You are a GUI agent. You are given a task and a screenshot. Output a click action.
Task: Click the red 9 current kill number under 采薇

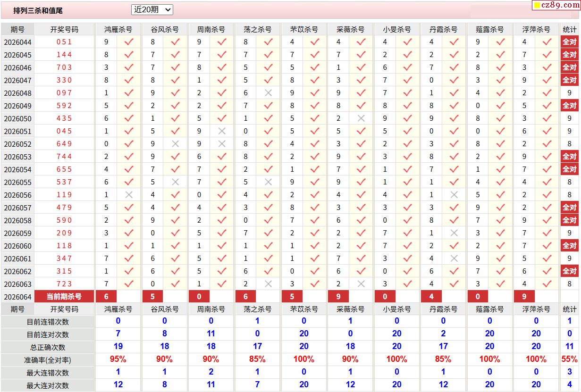(339, 296)
